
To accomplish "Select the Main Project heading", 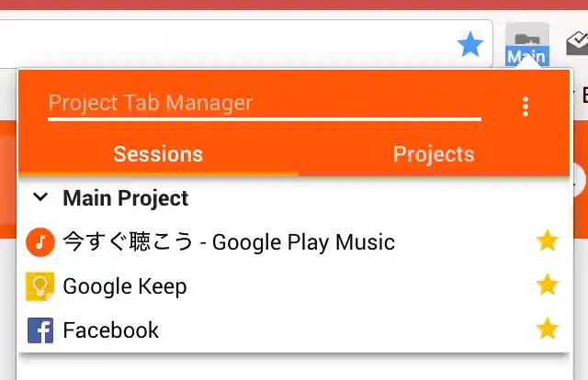I will 126,198.
